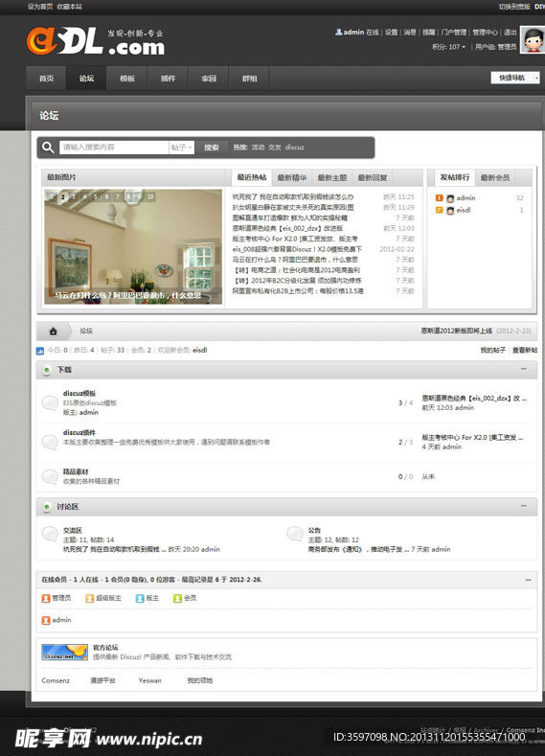
Task: Open admin's small avatar in ranking
Action: pyautogui.click(x=450, y=198)
